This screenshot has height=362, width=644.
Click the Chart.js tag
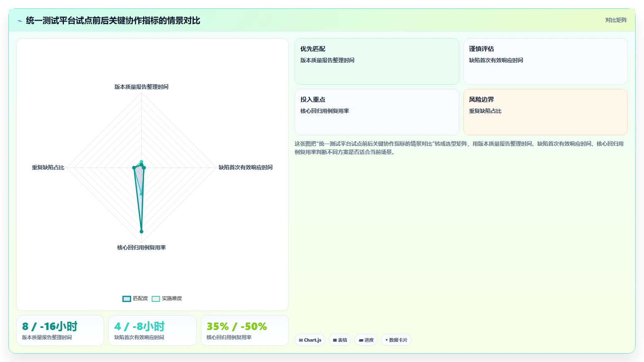tap(310, 340)
